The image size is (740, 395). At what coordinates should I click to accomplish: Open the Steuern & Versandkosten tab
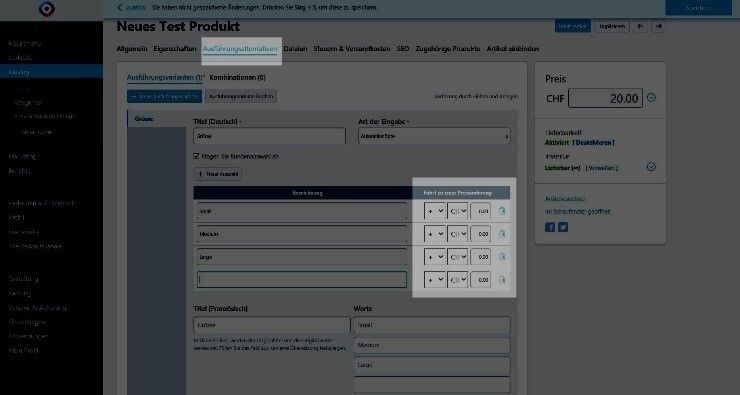352,49
